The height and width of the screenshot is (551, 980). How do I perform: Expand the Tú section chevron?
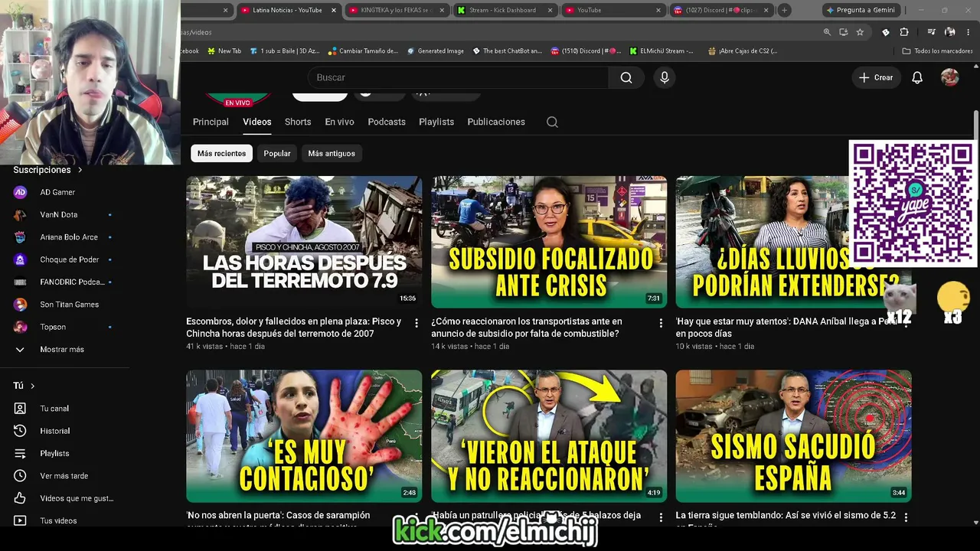pos(32,386)
